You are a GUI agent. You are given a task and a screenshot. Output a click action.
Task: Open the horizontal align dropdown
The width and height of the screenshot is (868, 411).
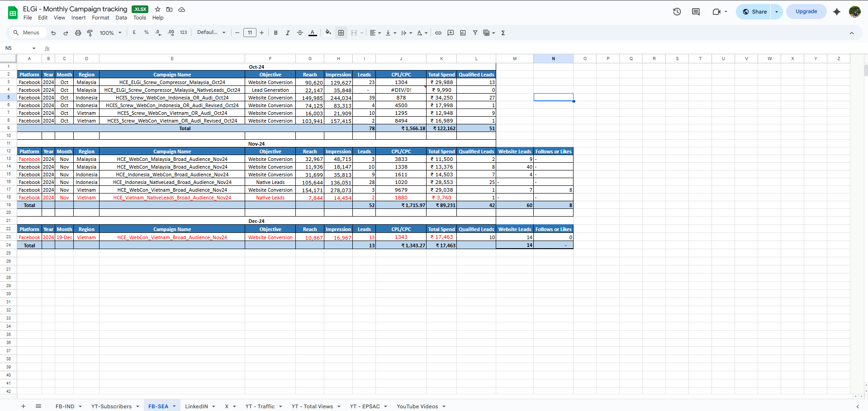375,33
